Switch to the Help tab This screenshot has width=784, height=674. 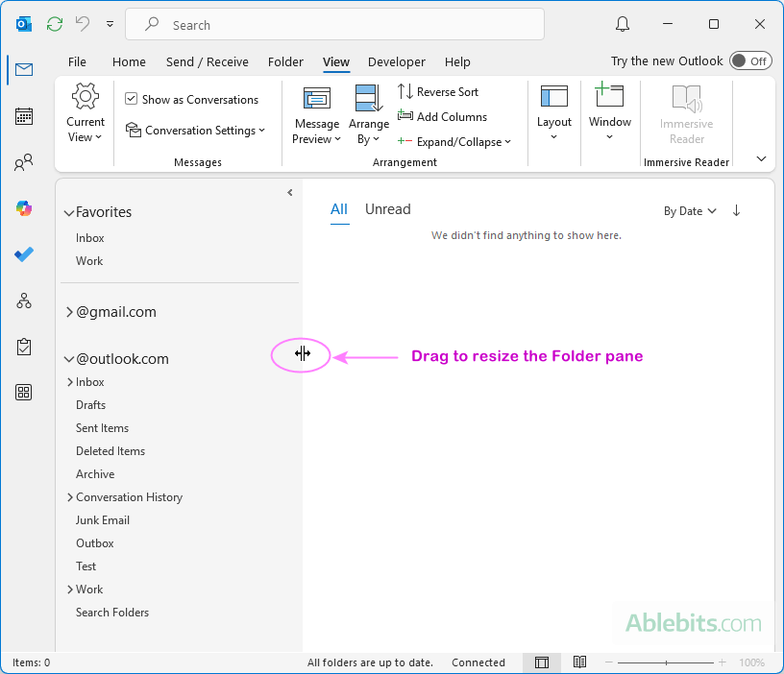click(457, 62)
